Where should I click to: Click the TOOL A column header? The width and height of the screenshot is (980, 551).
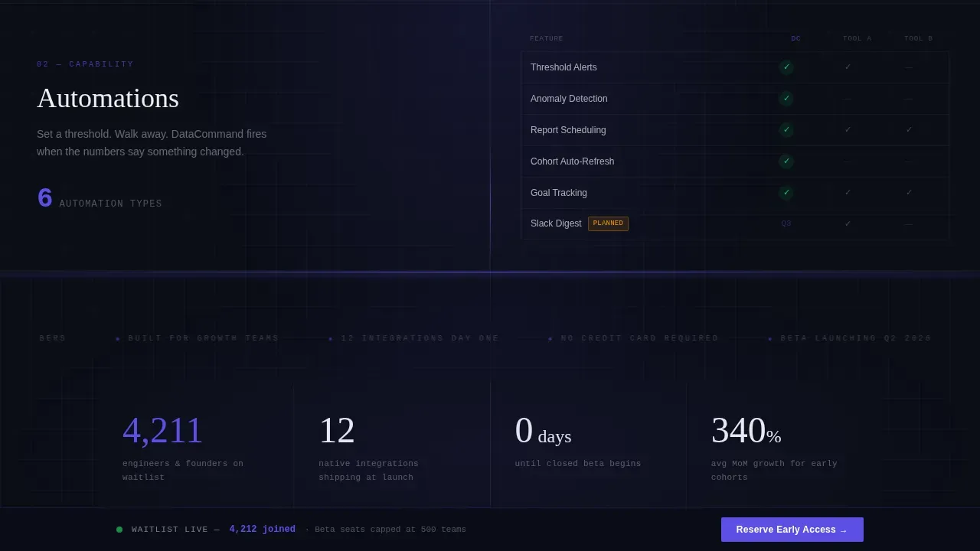click(857, 39)
